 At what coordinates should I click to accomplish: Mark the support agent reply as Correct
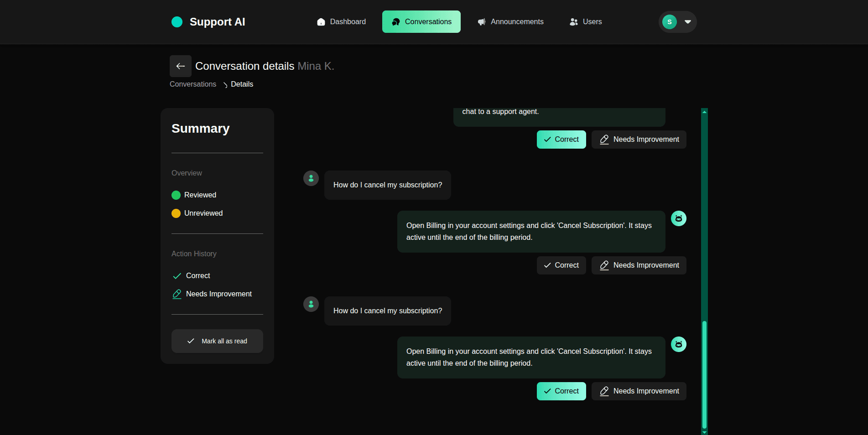(x=561, y=140)
